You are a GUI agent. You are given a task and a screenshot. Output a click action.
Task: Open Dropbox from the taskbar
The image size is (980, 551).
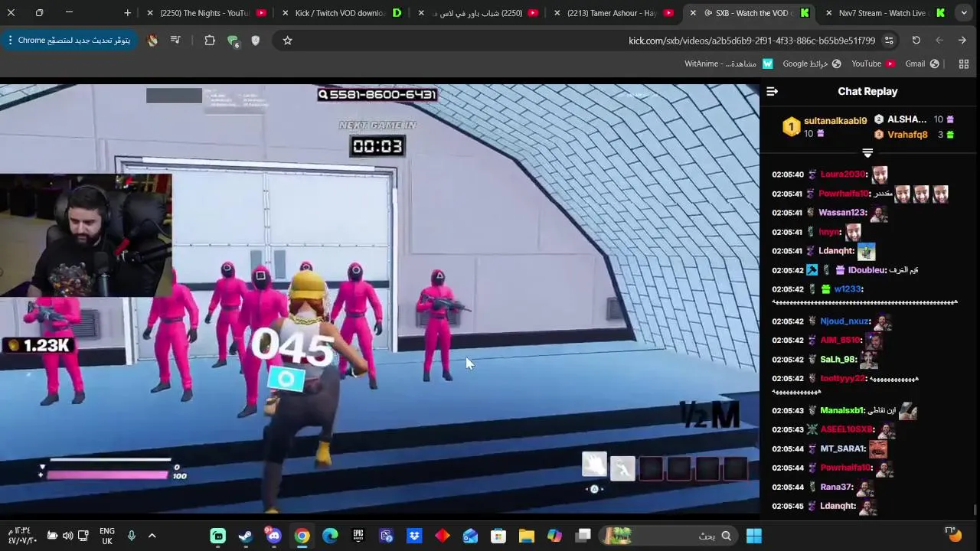(414, 536)
